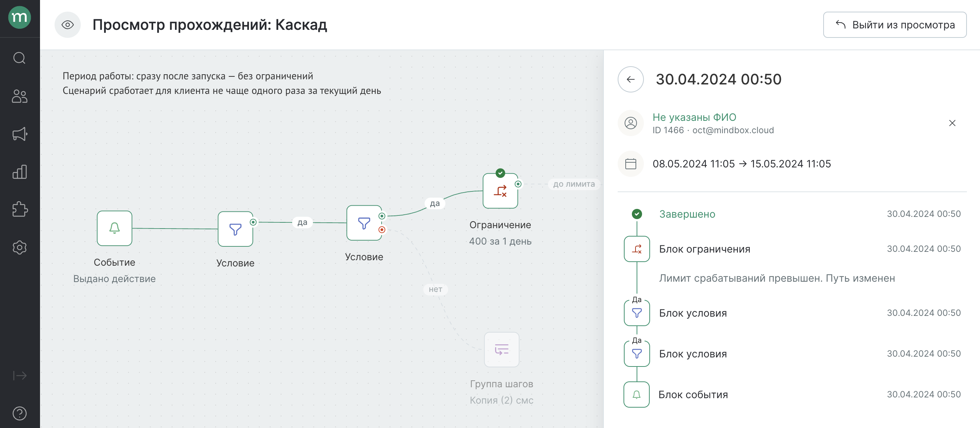Open the integrations puzzle icon

[19, 209]
